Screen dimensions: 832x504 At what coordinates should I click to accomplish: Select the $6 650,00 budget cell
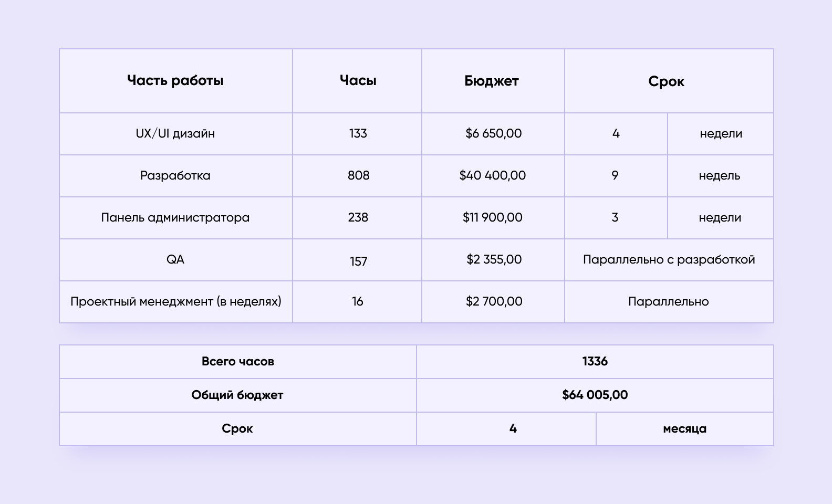493,134
